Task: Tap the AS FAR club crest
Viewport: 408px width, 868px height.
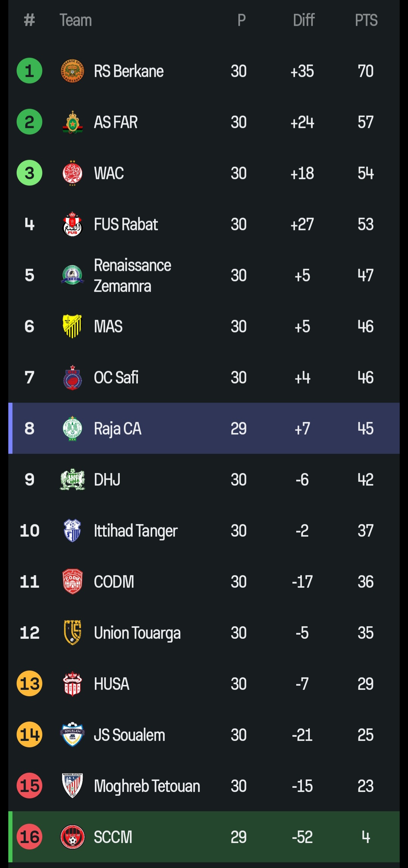Action: coord(72,122)
